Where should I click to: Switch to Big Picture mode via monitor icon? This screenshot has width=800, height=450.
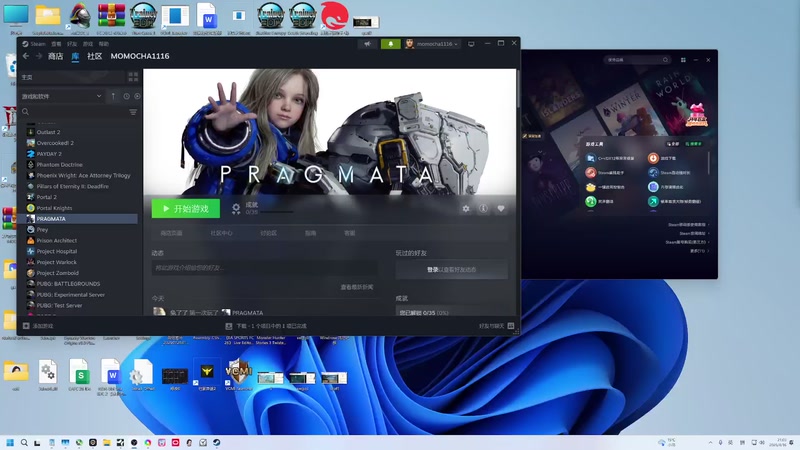[471, 44]
